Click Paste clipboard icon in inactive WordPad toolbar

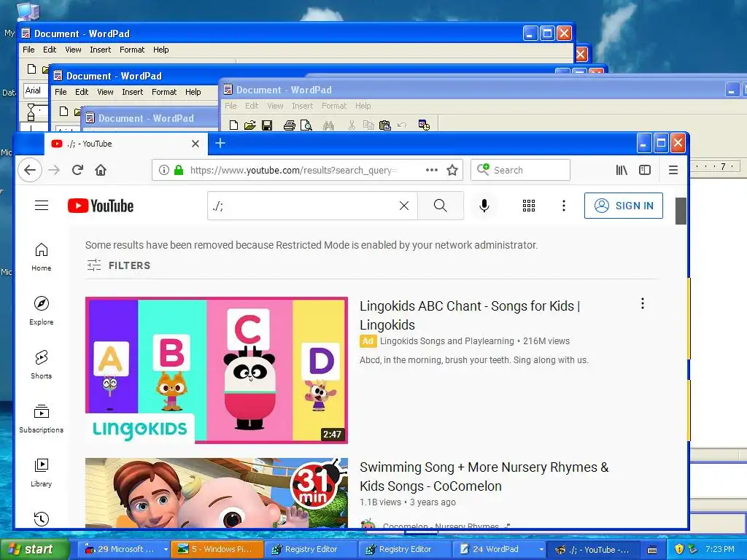click(x=385, y=125)
